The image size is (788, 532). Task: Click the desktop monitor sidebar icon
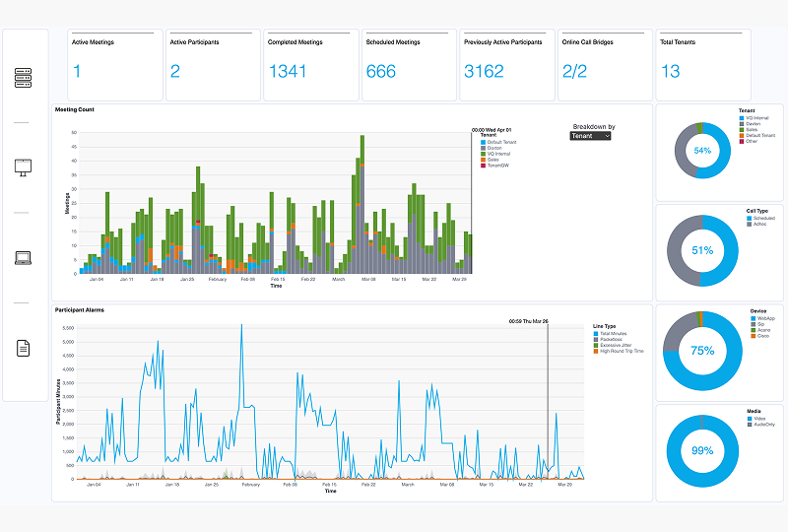(x=25, y=166)
